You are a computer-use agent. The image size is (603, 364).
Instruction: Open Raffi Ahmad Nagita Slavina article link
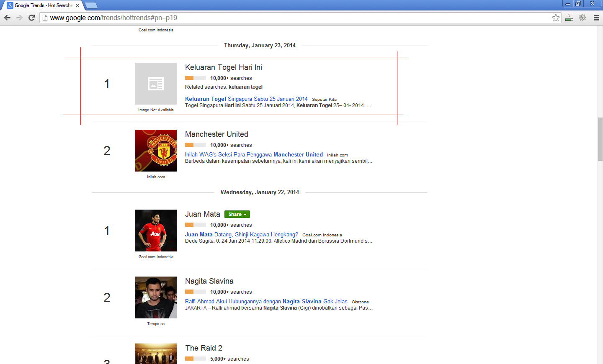(266, 302)
